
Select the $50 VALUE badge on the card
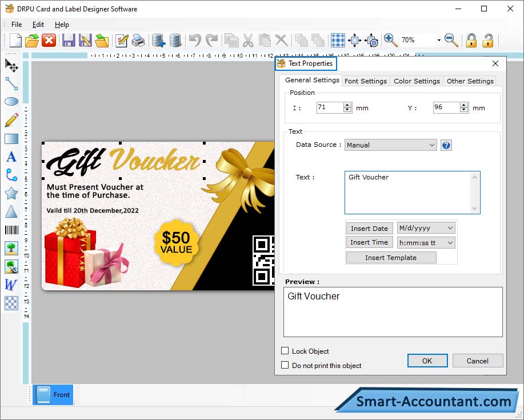(x=176, y=243)
